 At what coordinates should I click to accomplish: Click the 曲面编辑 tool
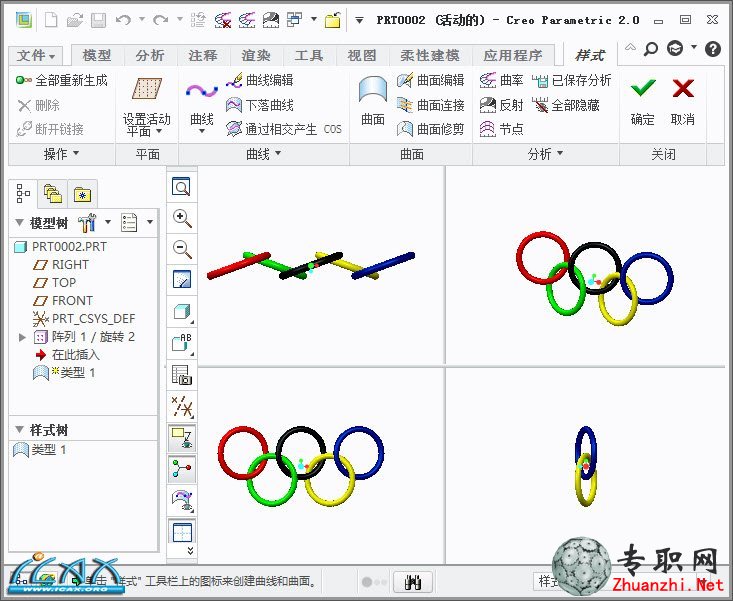(431, 80)
